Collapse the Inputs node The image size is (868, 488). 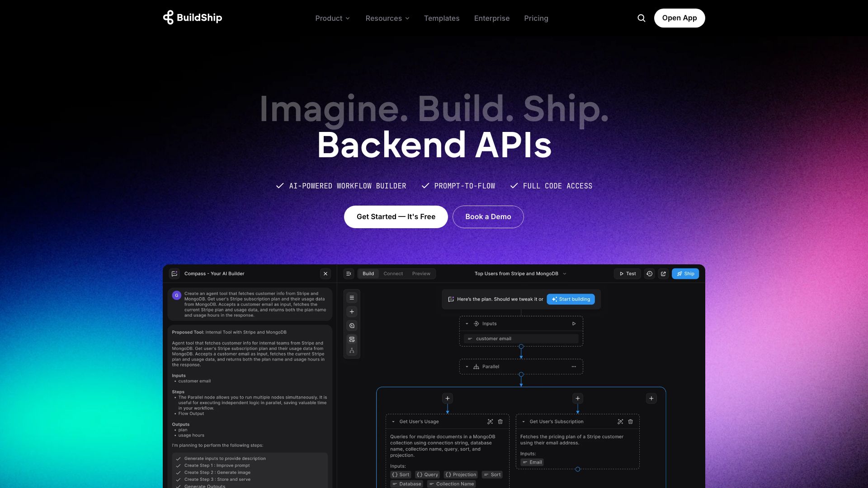pyautogui.click(x=467, y=324)
